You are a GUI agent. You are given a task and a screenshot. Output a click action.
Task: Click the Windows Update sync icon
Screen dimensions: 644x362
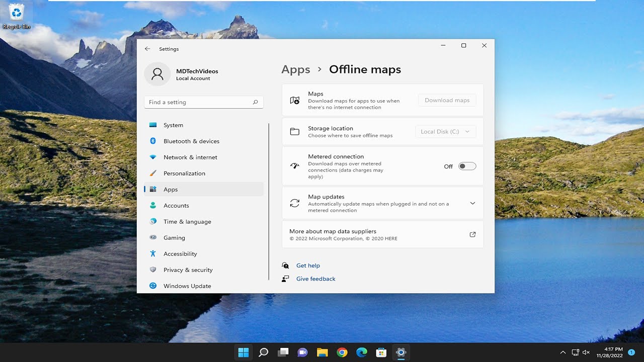153,286
